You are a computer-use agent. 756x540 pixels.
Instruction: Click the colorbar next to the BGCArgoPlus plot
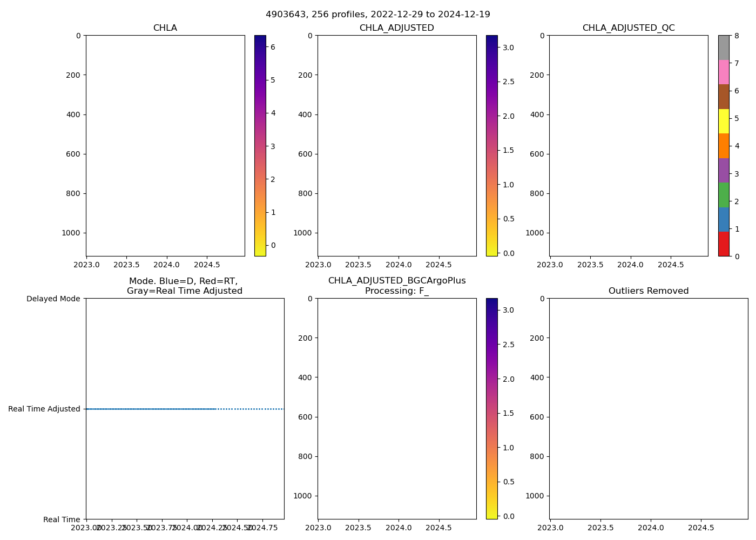491,409
